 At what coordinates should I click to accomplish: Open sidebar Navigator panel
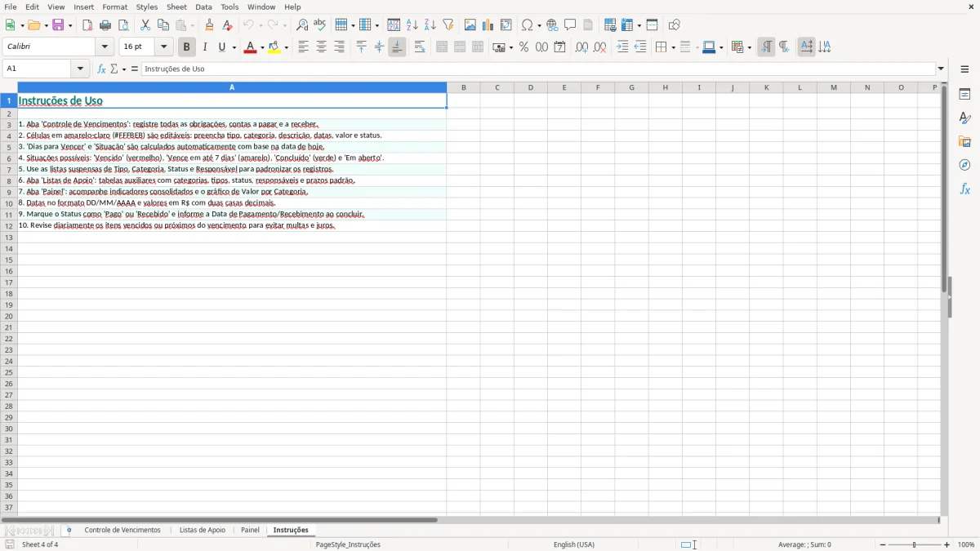coord(964,165)
